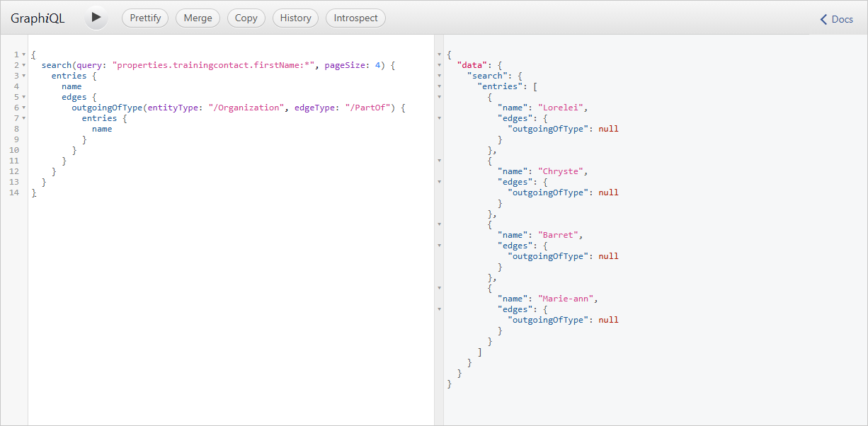
Task: Fold the edges object under Lorelei
Action: (x=439, y=118)
